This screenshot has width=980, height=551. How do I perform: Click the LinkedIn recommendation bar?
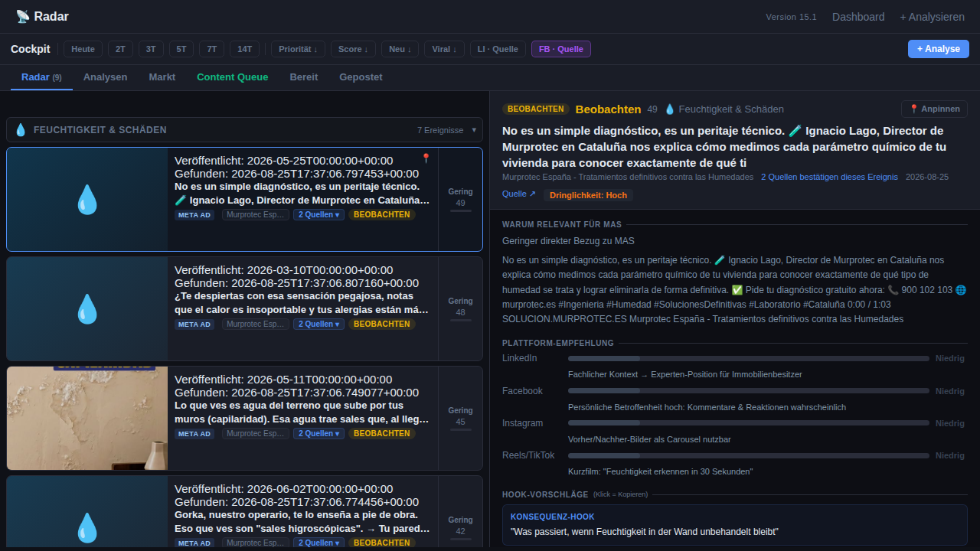[749, 358]
